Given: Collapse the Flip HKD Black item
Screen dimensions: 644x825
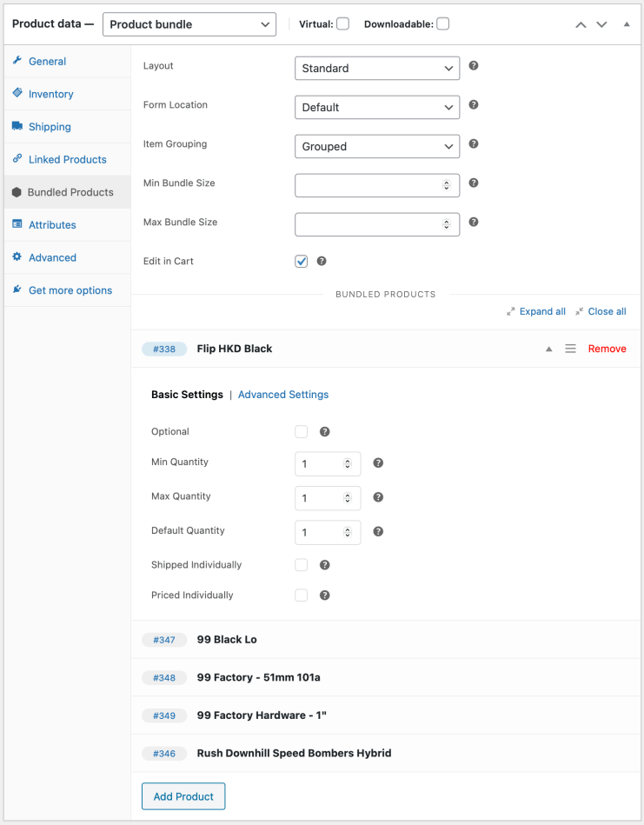Looking at the screenshot, I should (548, 349).
